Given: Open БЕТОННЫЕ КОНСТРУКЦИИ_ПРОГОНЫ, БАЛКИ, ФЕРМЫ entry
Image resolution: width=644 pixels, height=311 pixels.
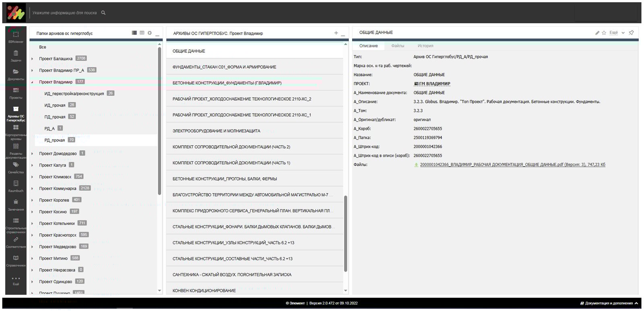Looking at the screenshot, I should coord(255,179).
